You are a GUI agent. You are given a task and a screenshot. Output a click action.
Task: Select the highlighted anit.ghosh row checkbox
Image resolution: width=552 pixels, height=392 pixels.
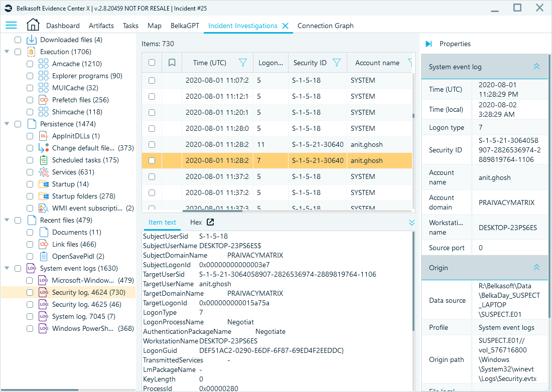point(152,160)
